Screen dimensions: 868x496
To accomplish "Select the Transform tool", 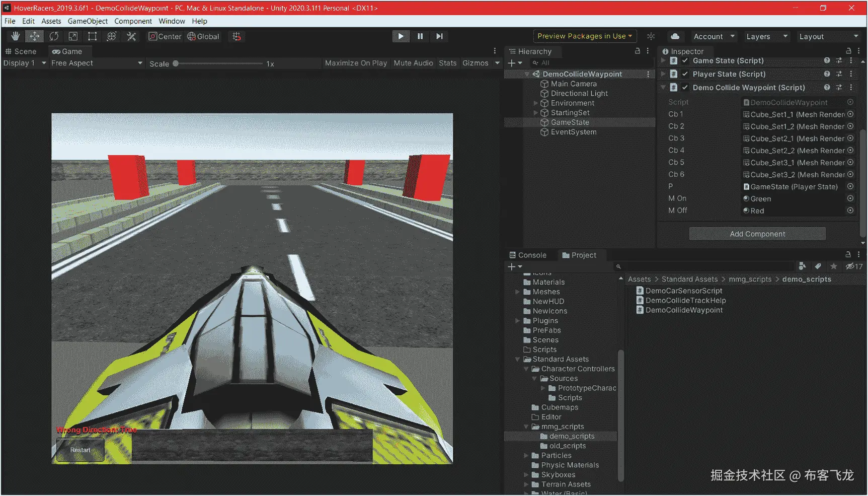I will 112,36.
